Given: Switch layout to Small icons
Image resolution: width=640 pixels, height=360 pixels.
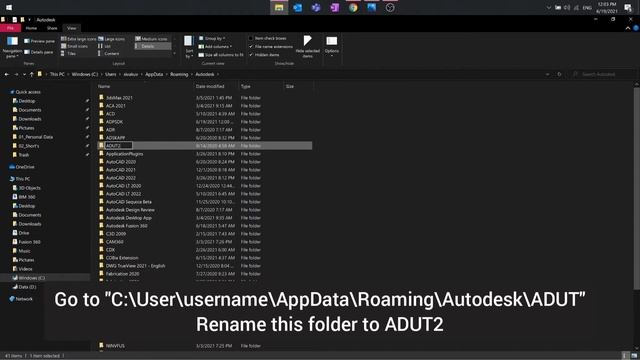Looking at the screenshot, I should point(75,46).
